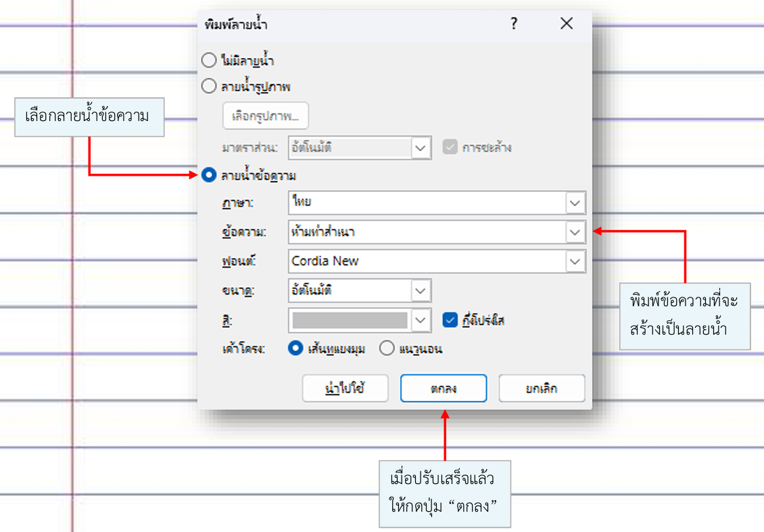Image resolution: width=764 pixels, height=532 pixels.
Task: Select the Picture watermark radio option
Action: pyautogui.click(x=210, y=87)
